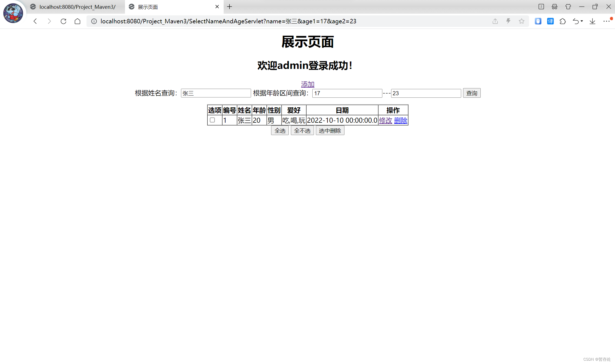Click the 删除 link for 张三
Screen dimensions: 615x364
pos(400,120)
